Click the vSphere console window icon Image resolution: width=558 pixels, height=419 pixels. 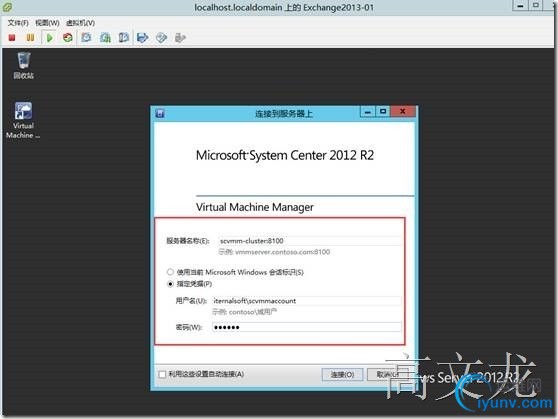[x=7, y=6]
